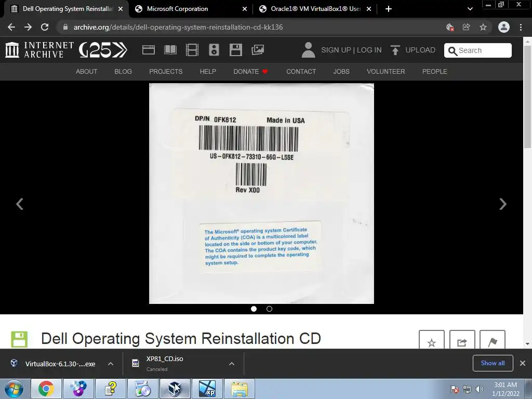Click the Flag item button
Viewport: 532px width, 399px height.
click(x=493, y=340)
